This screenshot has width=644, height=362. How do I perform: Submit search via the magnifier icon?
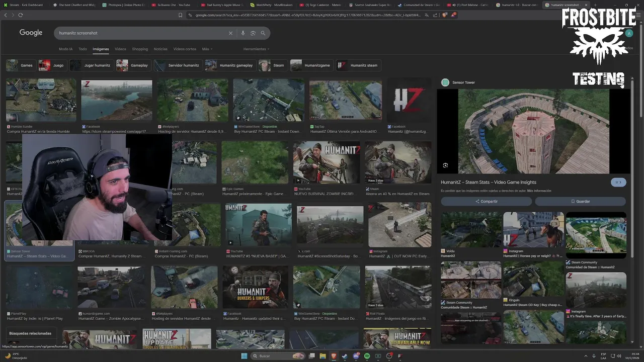263,33
